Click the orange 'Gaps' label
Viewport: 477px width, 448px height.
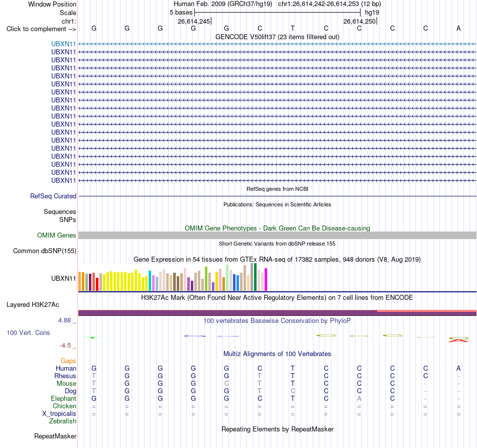click(x=68, y=361)
